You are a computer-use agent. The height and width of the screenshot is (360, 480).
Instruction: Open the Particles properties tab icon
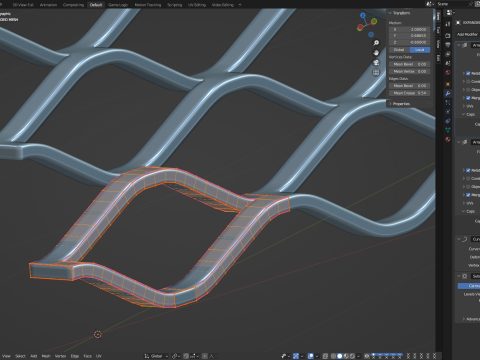(448, 103)
